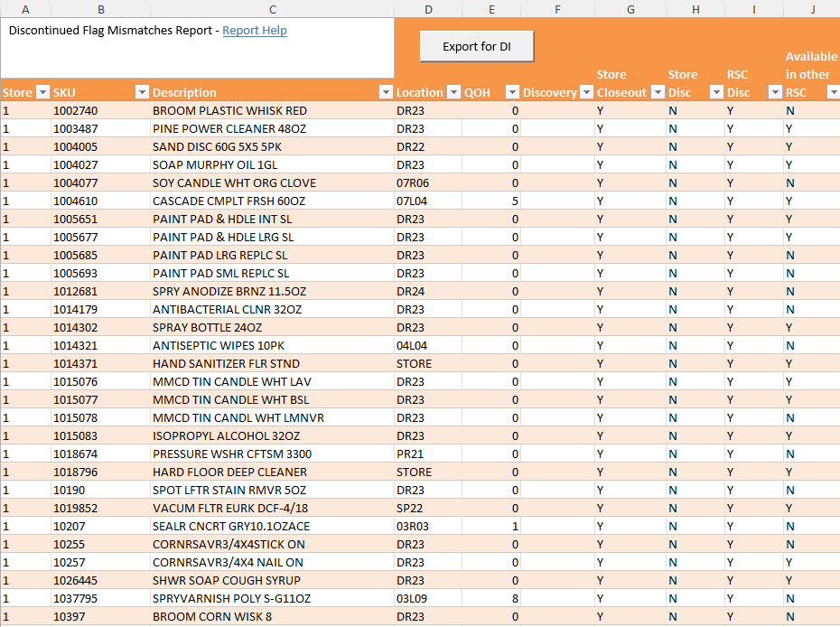Select the Discontinued Flag Mismatches Report title cell
The height and width of the screenshot is (627, 840).
(197, 48)
